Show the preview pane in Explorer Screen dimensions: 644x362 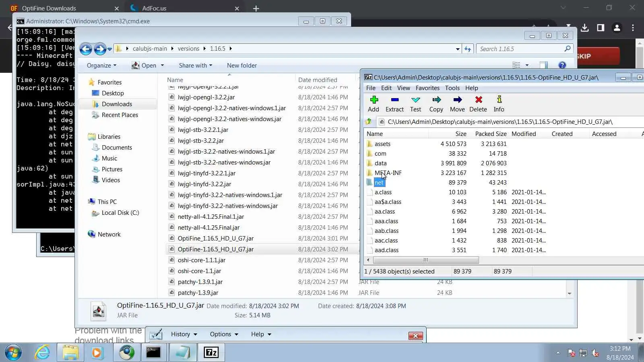coord(543,65)
